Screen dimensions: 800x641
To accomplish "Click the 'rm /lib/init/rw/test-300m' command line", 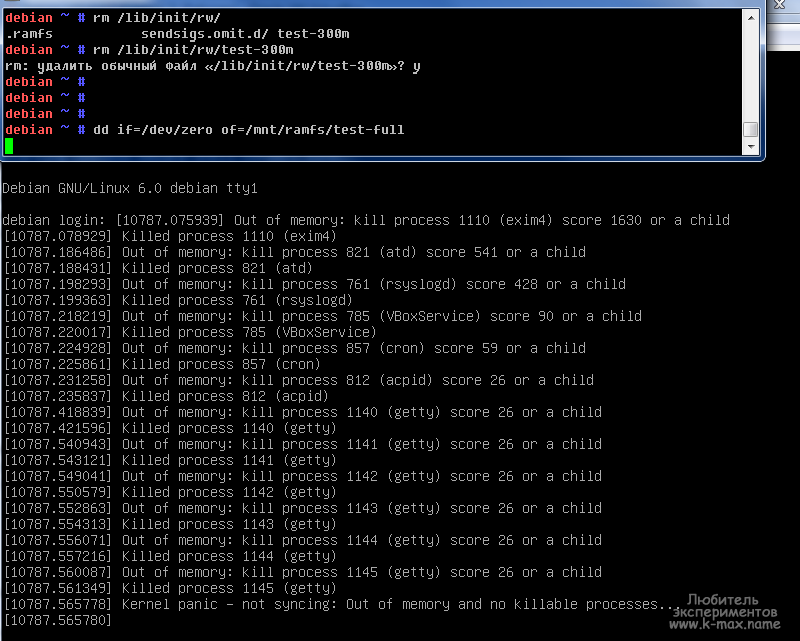I will (x=193, y=50).
